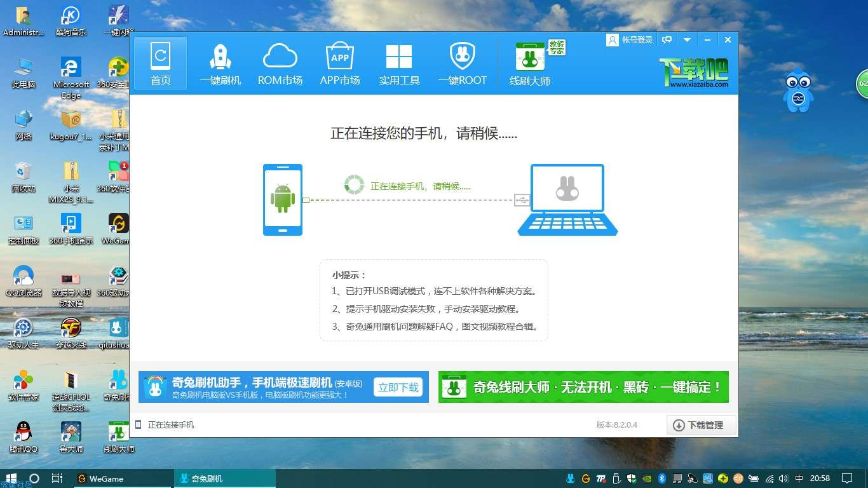The image size is (868, 488).
Task: Click the 正在连接手机 status bar text
Action: coord(171,424)
